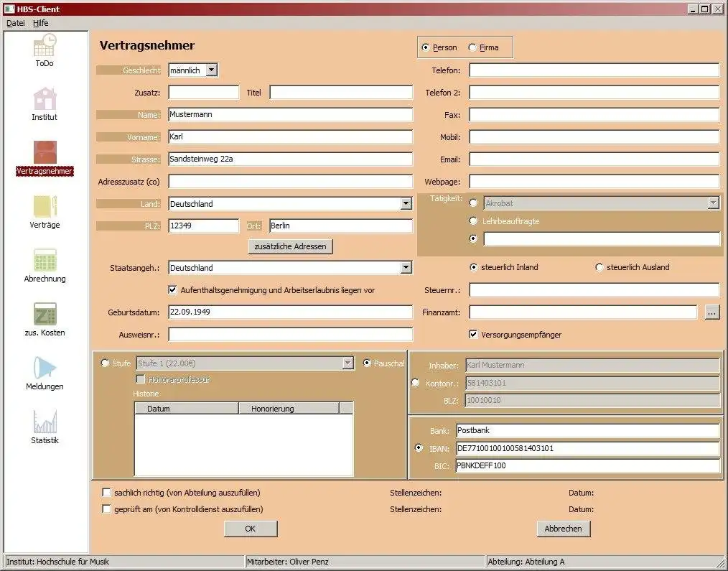Click status text Mitarbeiter: Oliver Penz
Viewport: 728px width, 571px height.
(x=287, y=562)
